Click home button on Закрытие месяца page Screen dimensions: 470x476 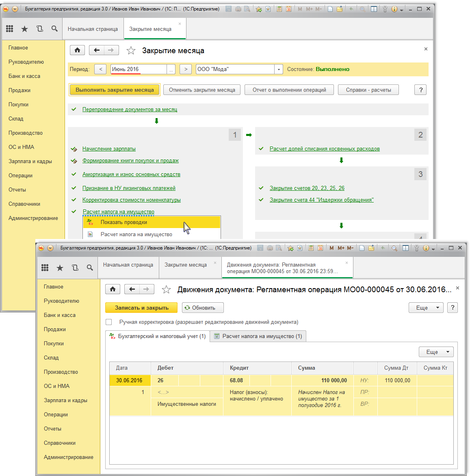77,50
